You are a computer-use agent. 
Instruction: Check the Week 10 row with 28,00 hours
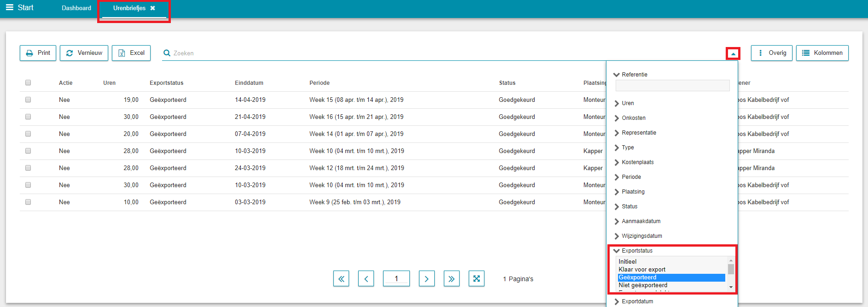point(28,151)
